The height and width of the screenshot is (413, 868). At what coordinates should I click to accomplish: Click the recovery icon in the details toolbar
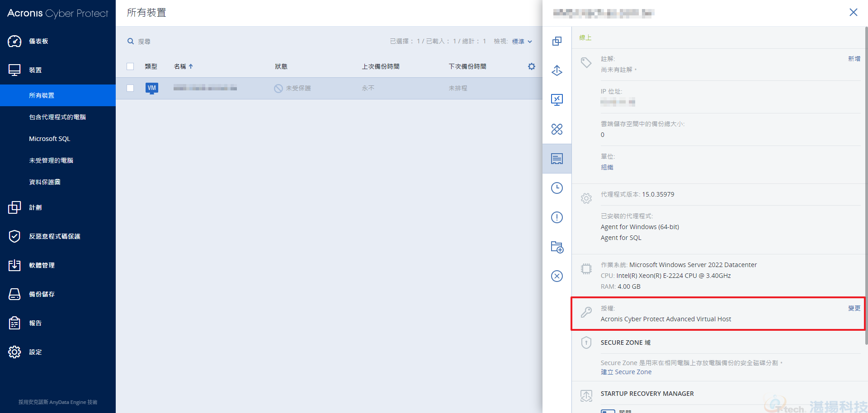(557, 70)
